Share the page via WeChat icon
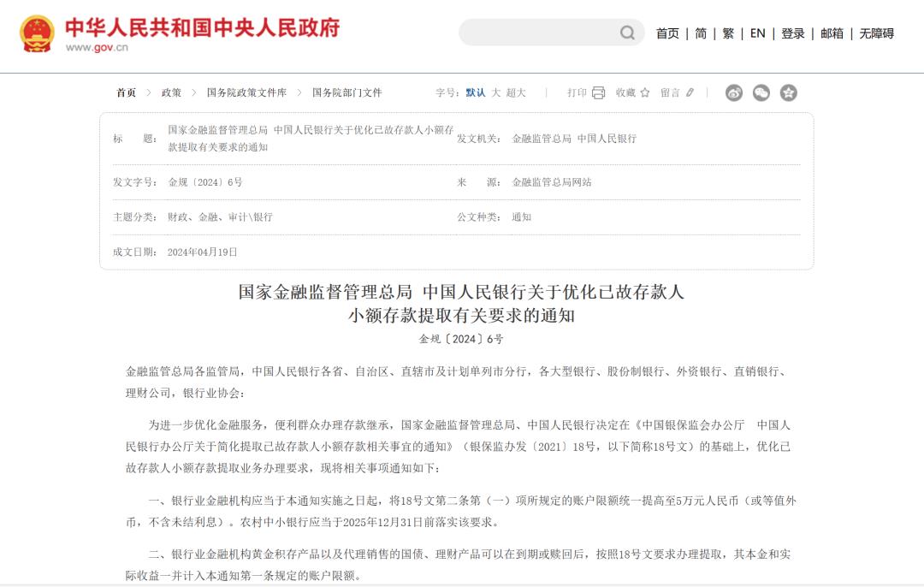The height and width of the screenshot is (587, 924). tap(761, 92)
